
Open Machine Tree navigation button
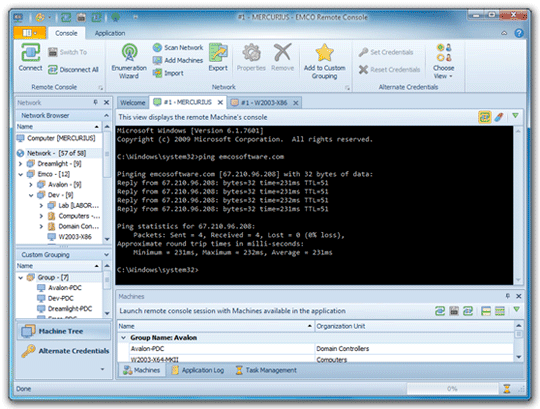point(64,331)
